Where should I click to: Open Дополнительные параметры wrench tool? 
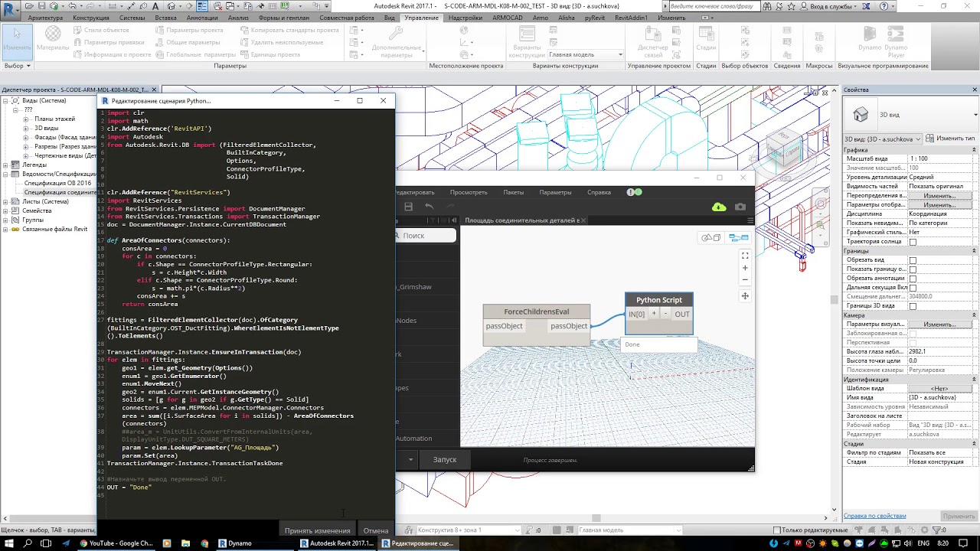click(x=396, y=41)
